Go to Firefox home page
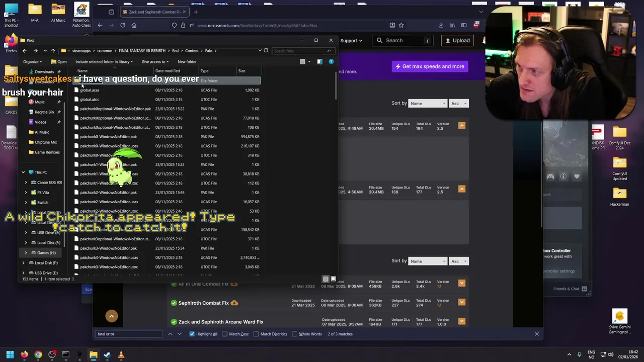The image size is (644, 362). coord(134,25)
